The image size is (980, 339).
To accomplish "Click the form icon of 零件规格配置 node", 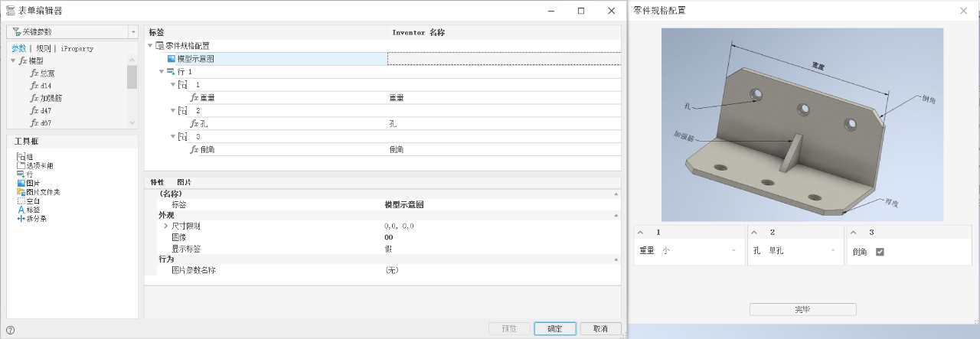I will tap(160, 46).
